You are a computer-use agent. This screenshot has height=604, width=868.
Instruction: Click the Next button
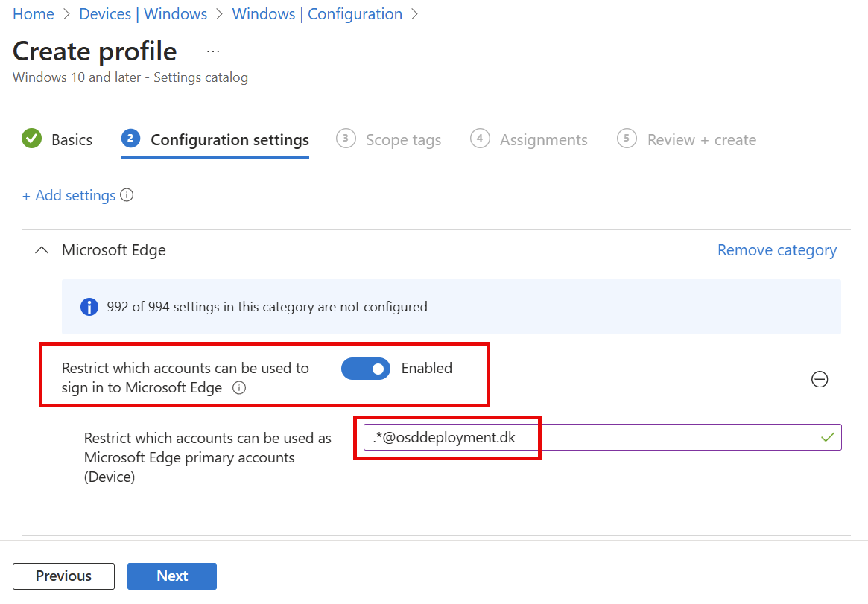(x=172, y=576)
